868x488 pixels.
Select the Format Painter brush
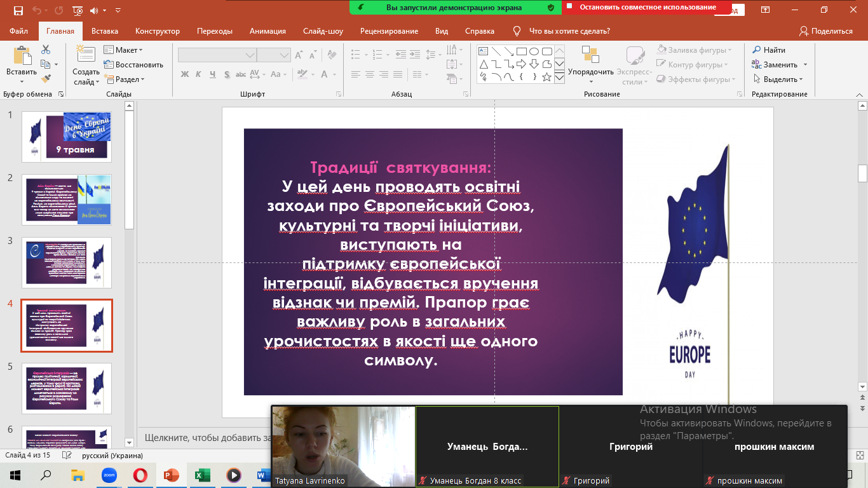coord(46,79)
